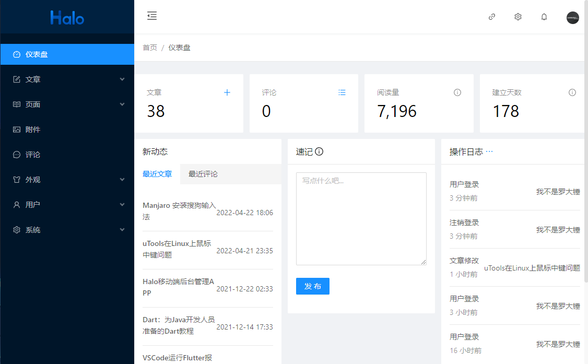Open 附件 in the sidebar menu
The height and width of the screenshot is (364, 588).
[33, 130]
